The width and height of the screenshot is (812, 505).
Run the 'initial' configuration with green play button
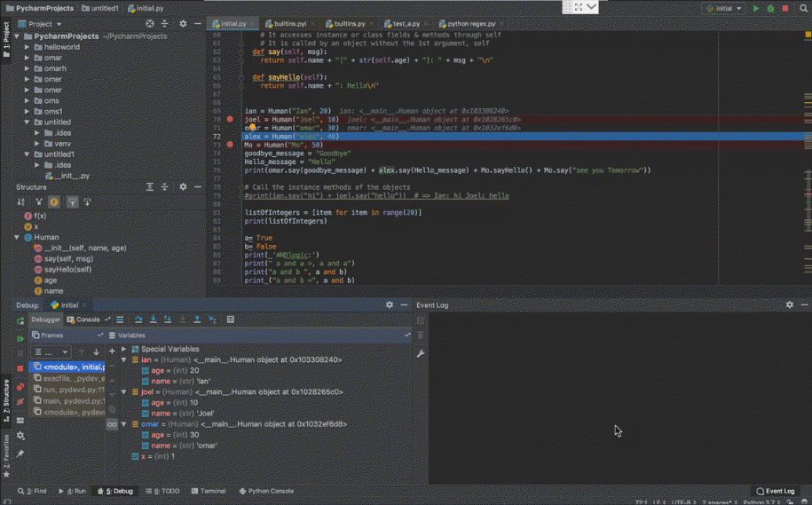click(755, 8)
